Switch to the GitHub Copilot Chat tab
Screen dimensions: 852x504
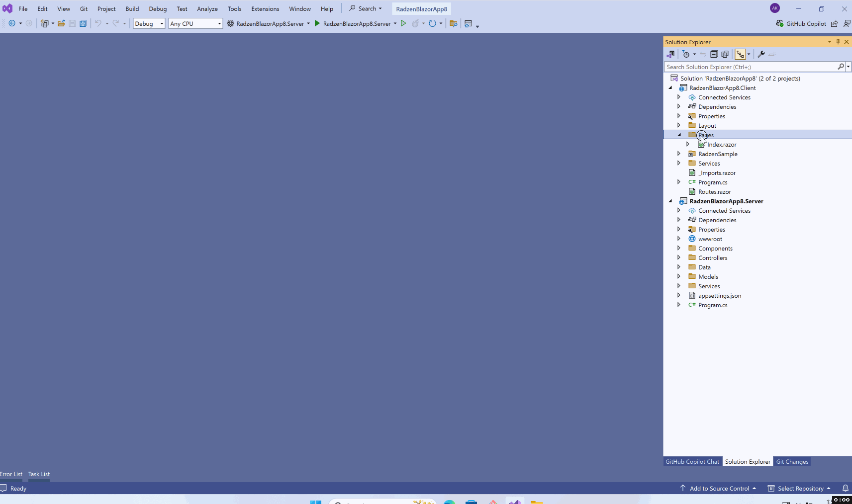point(692,461)
